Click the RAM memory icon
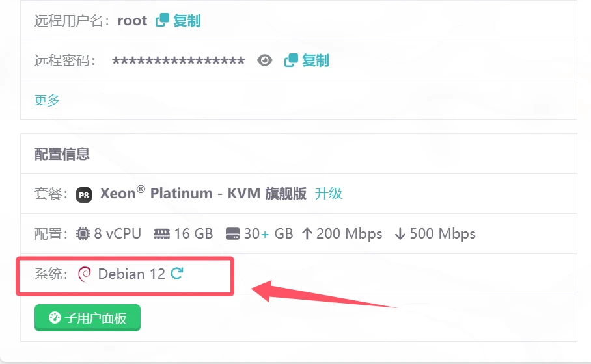 point(162,234)
